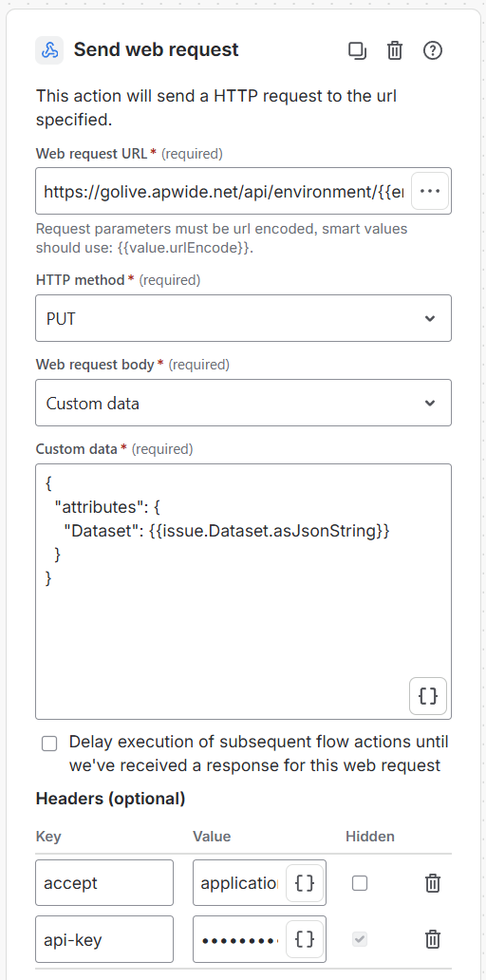
Task: Click the application header value field
Action: pyautogui.click(x=239, y=883)
